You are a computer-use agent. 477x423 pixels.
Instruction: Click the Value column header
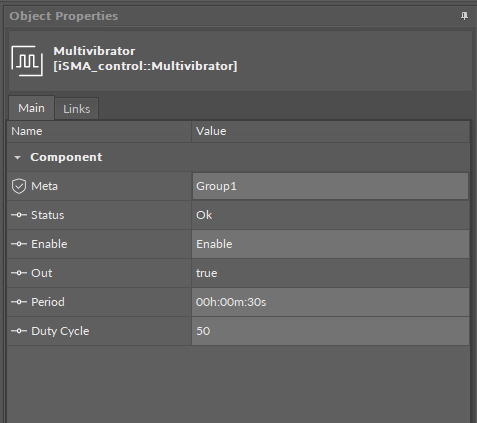tap(330, 131)
